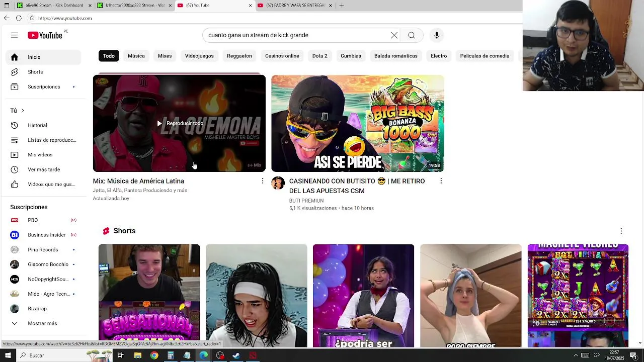Image resolution: width=644 pixels, height=362 pixels.
Task: Select the Dota 2 filter chip
Action: click(319, 56)
